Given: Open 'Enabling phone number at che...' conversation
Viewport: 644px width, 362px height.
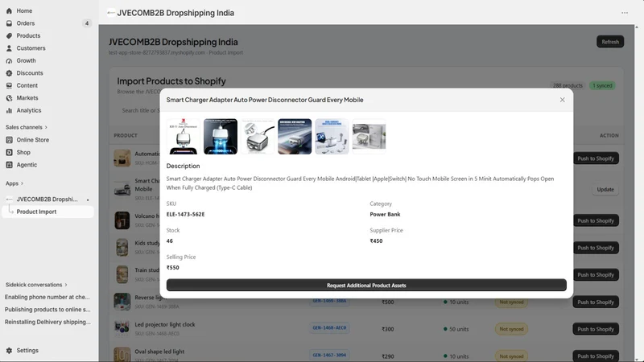Looking at the screenshot, I should pyautogui.click(x=47, y=297).
